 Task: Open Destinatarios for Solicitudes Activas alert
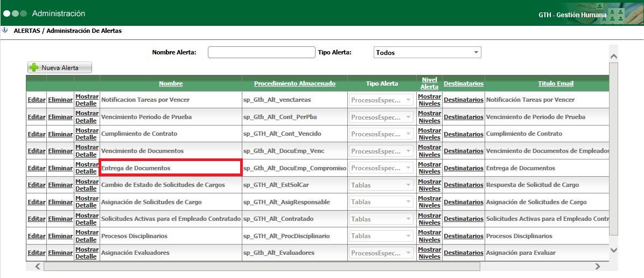coord(463,219)
